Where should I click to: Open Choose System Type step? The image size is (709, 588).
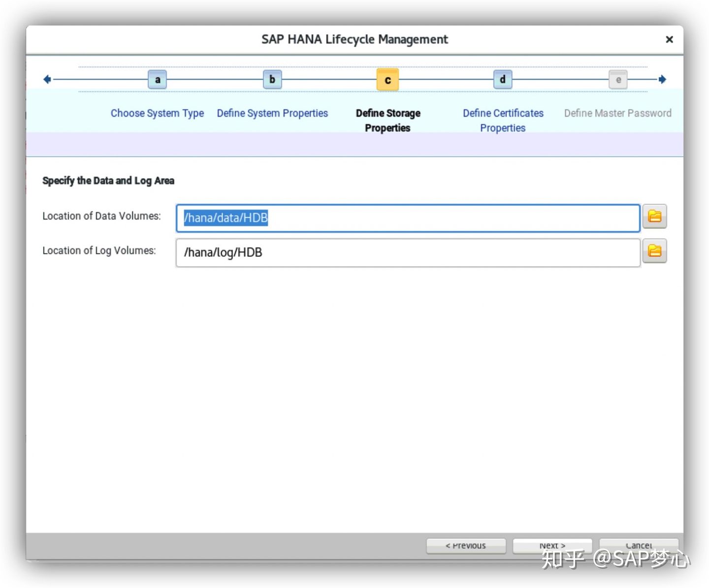(x=157, y=113)
